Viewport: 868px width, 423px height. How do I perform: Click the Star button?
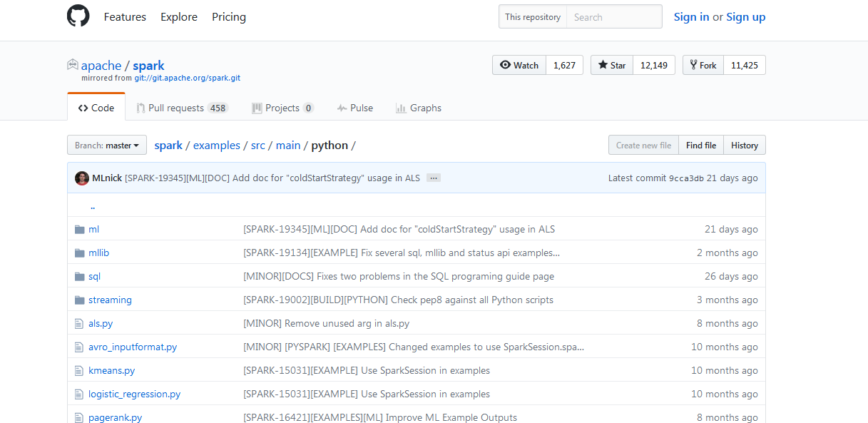pos(612,65)
